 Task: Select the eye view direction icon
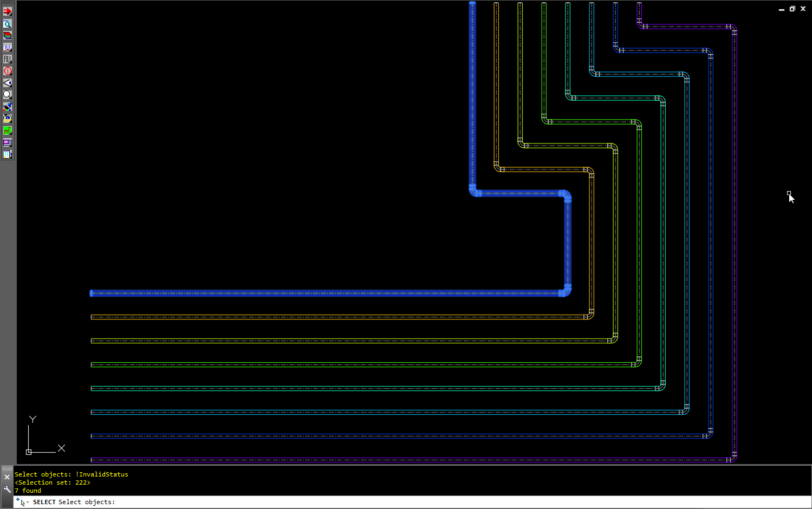coord(8,83)
